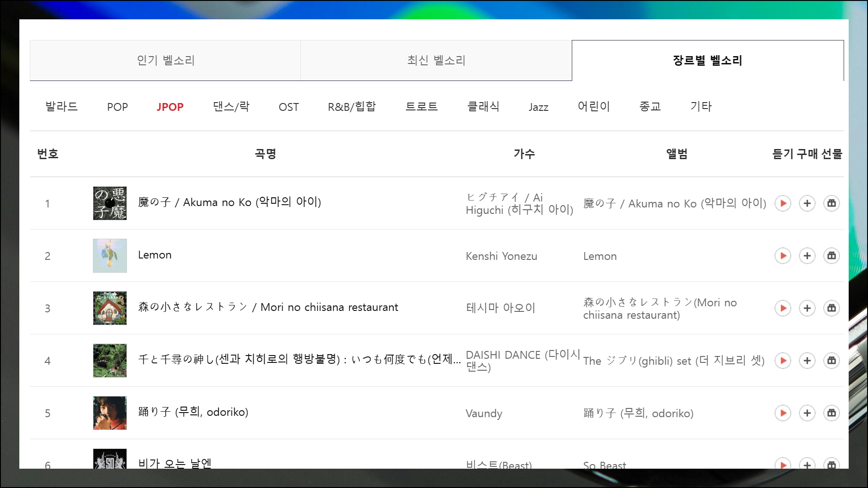868x488 pixels.
Task: Add Akuma no Ko with plus icon
Action: coord(807,203)
